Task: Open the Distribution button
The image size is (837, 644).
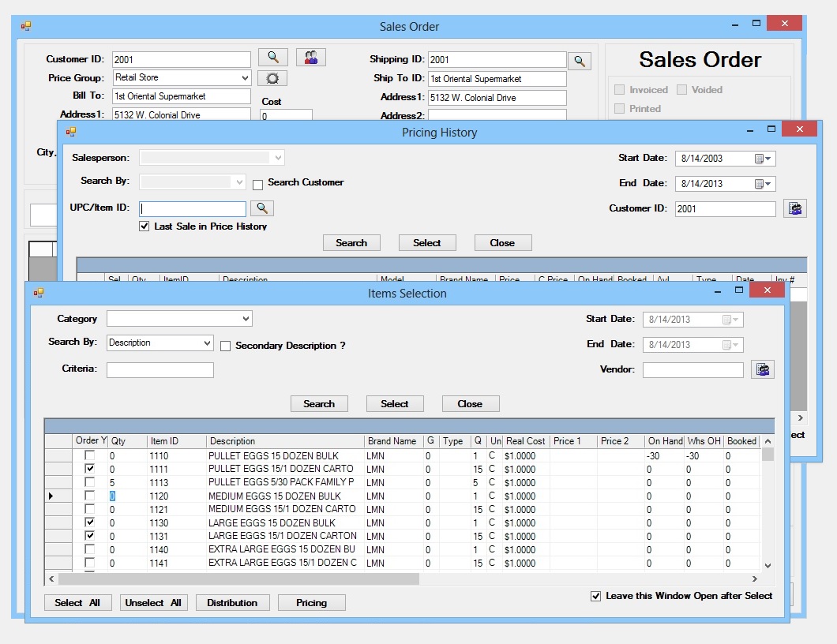Action: pos(232,603)
